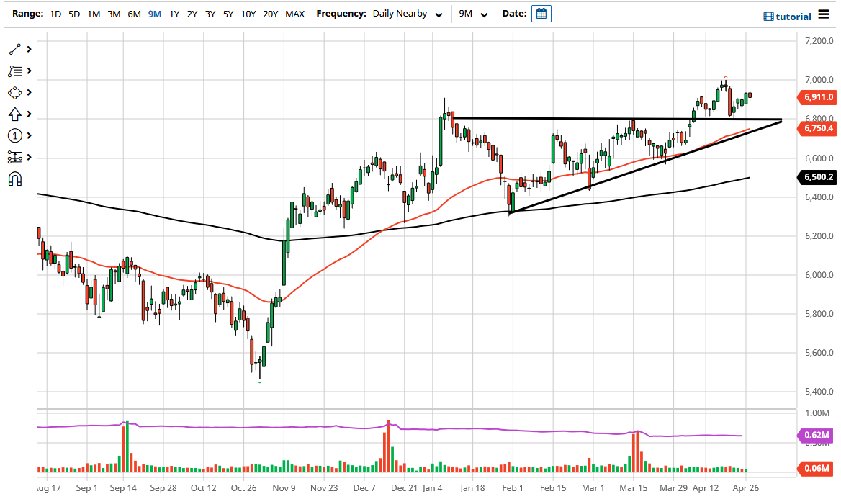Open the annotation list tool
Image resolution: width=841 pixels, height=504 pixels.
(x=14, y=71)
